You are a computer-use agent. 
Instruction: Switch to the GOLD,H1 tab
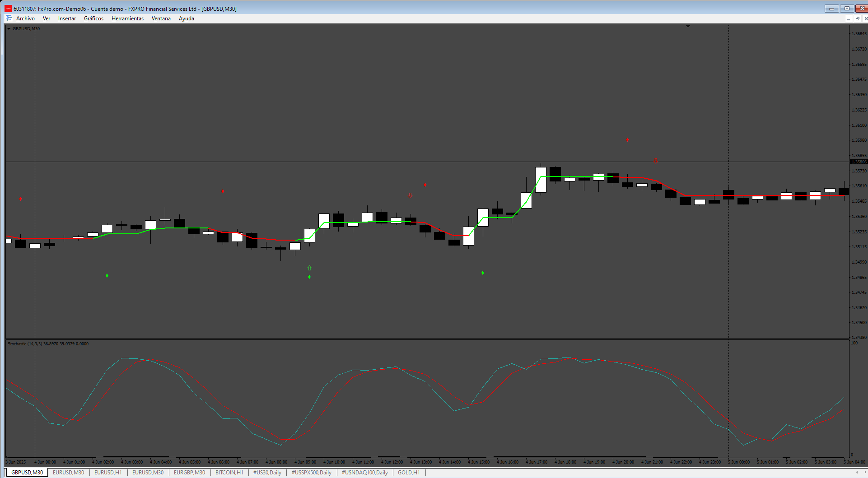click(x=409, y=473)
